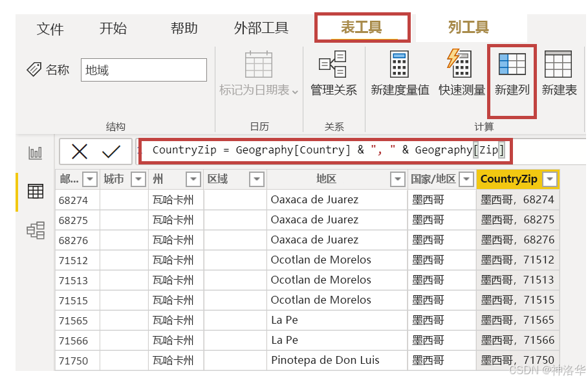The width and height of the screenshot is (588, 380).
Task: Open the 城市 column filter dropdown
Action: [138, 179]
